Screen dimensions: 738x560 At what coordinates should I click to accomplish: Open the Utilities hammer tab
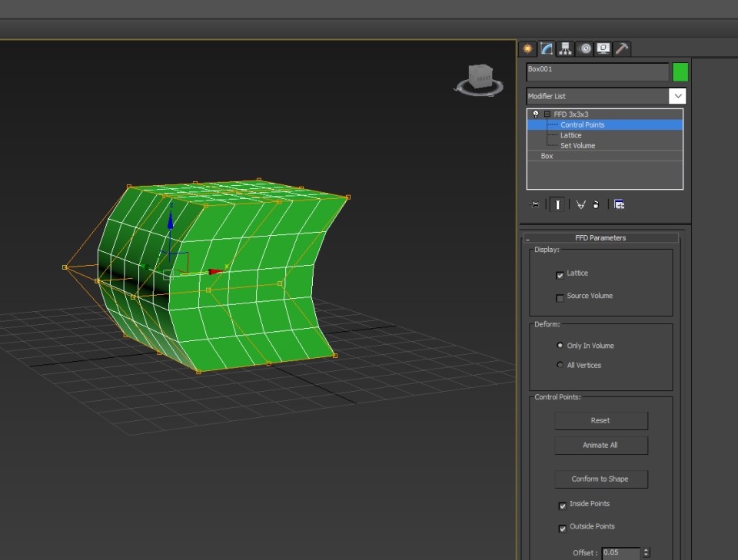pyautogui.click(x=622, y=48)
